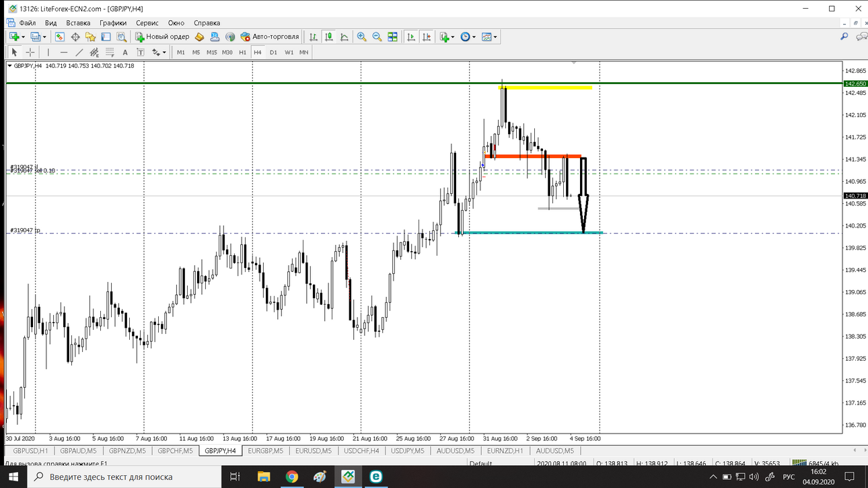Open the Periods clock icon

465,37
